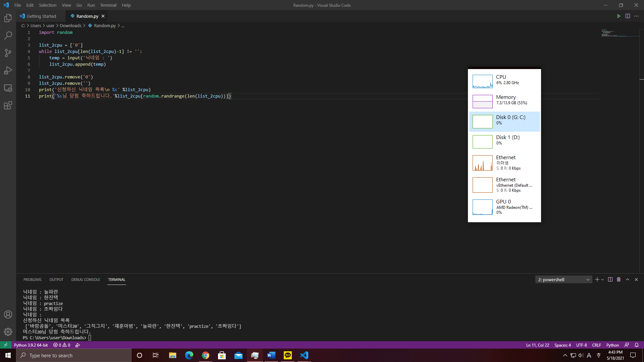Image resolution: width=644 pixels, height=362 pixels.
Task: Click the Users breadcrumb segment
Action: coord(36,25)
